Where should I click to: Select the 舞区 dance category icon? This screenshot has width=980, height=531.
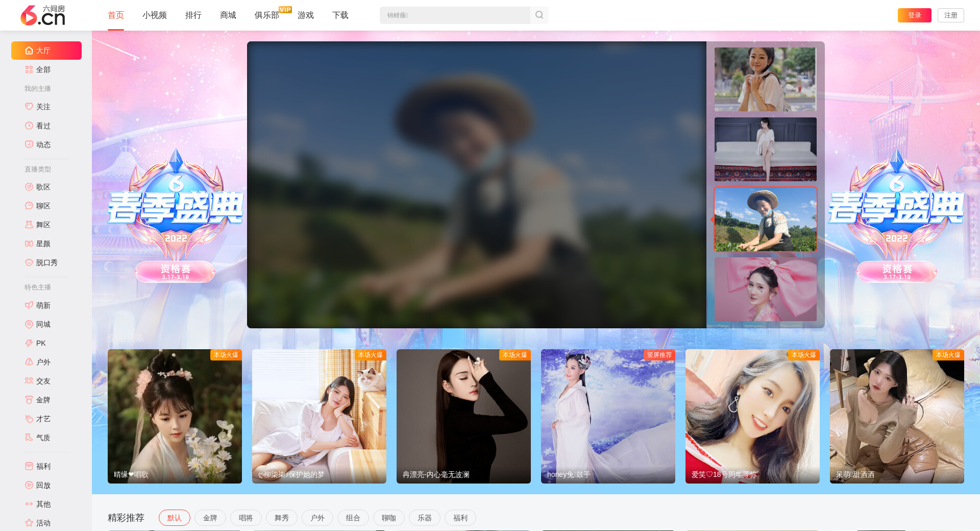click(x=29, y=225)
